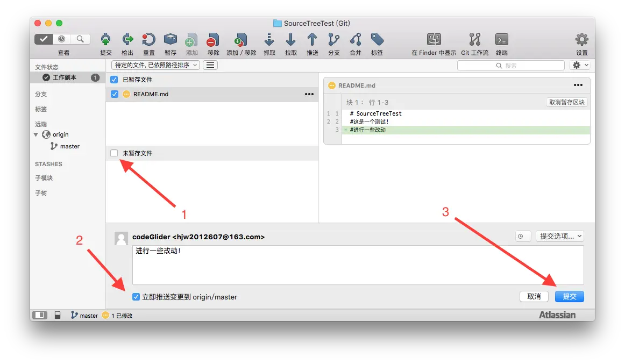Click the author avatar thumbnail
The width and height of the screenshot is (625, 364).
[x=121, y=238]
